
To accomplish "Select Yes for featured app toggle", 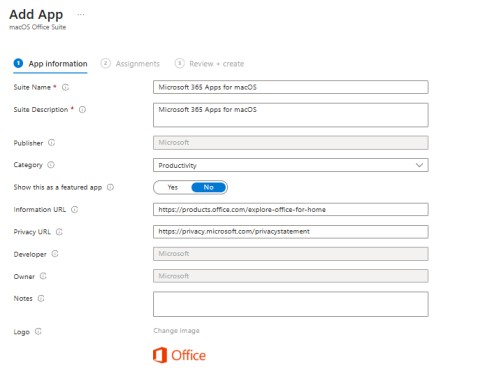I will coord(173,187).
